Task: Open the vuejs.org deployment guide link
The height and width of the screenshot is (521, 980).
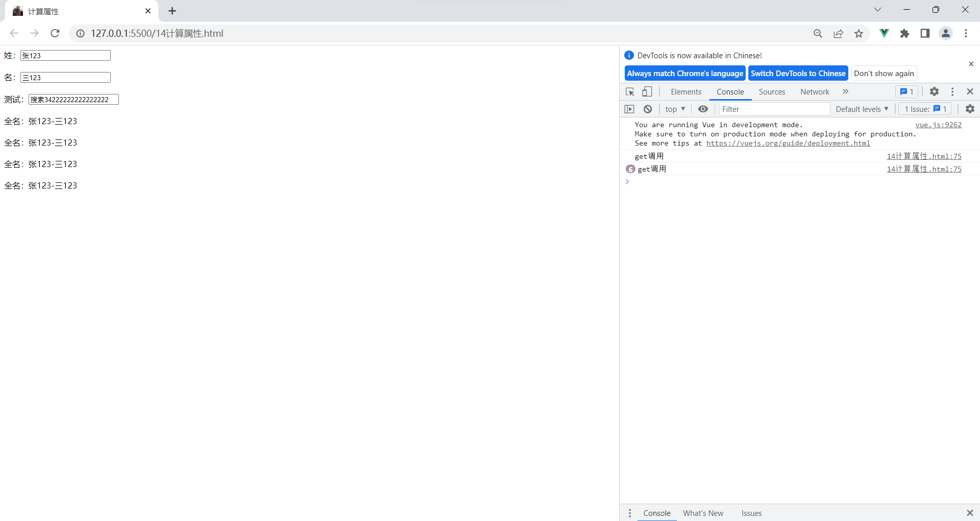Action: 788,143
